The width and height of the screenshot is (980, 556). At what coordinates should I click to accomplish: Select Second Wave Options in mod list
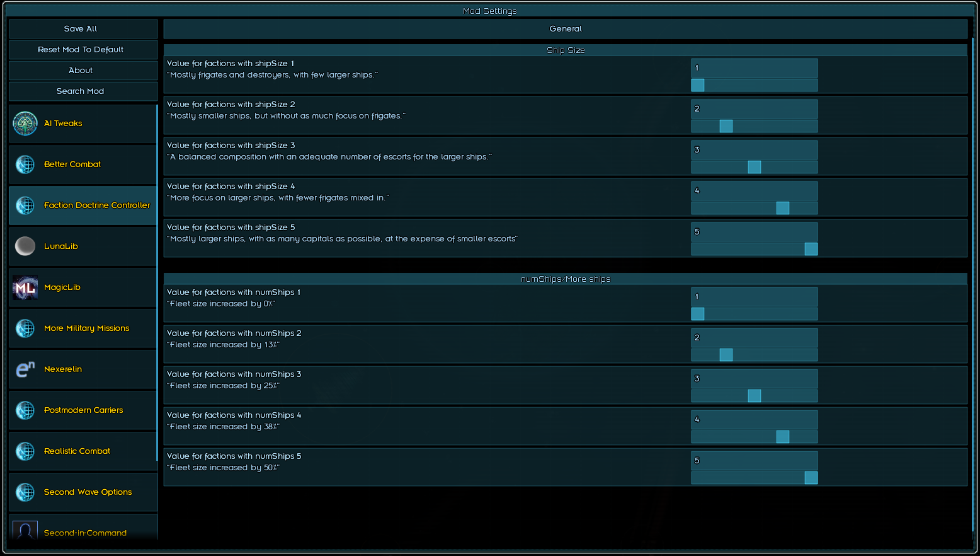[x=88, y=492]
